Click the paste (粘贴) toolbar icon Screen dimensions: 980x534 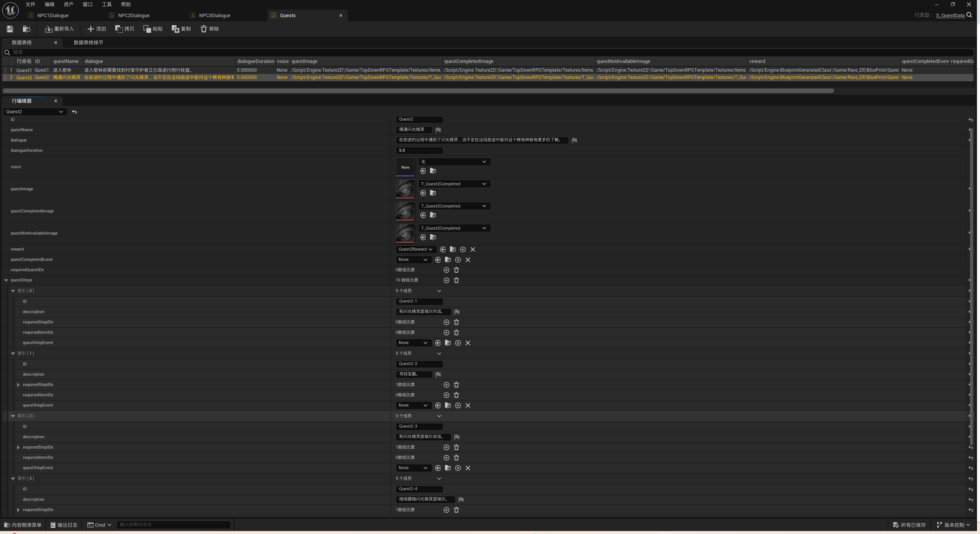point(147,29)
